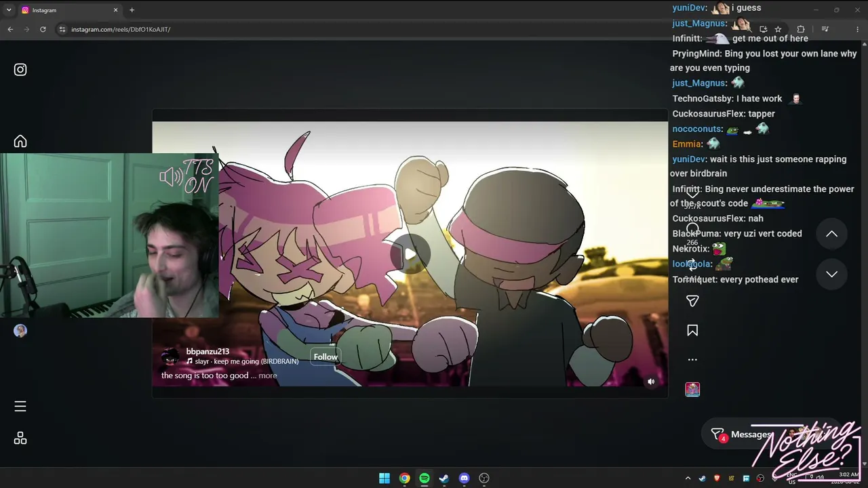Open the Windows Start menu
This screenshot has height=488, width=868.
[x=384, y=479]
